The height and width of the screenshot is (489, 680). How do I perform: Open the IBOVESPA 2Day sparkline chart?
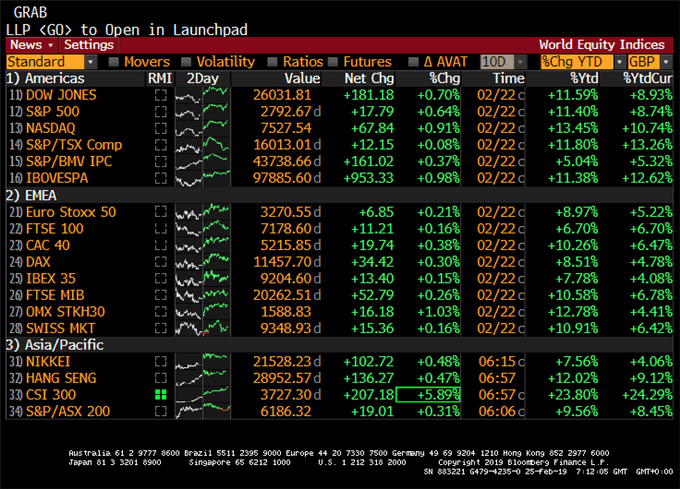(203, 178)
